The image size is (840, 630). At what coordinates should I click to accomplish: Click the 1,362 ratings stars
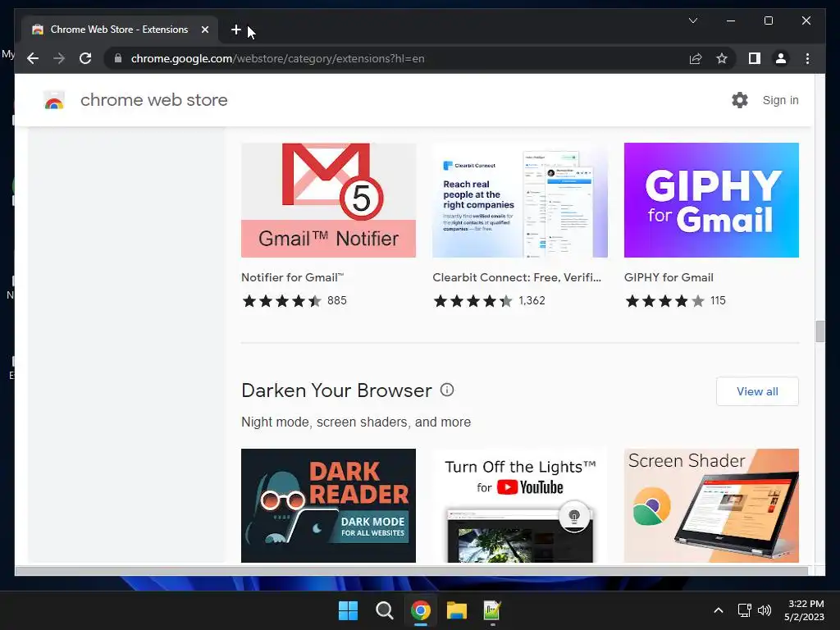click(x=473, y=300)
